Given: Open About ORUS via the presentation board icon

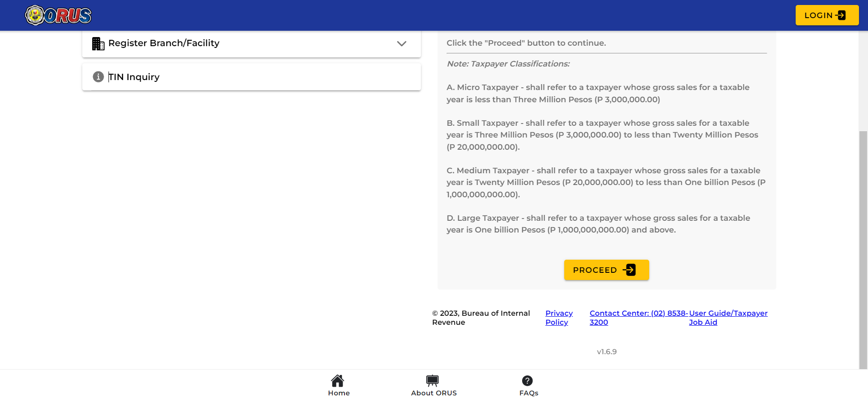Looking at the screenshot, I should tap(432, 380).
